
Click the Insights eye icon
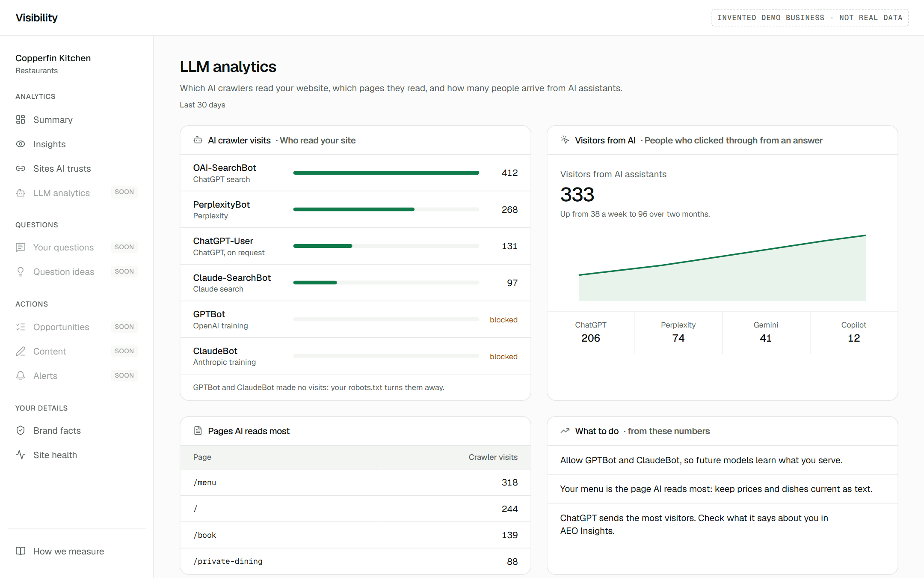click(21, 144)
